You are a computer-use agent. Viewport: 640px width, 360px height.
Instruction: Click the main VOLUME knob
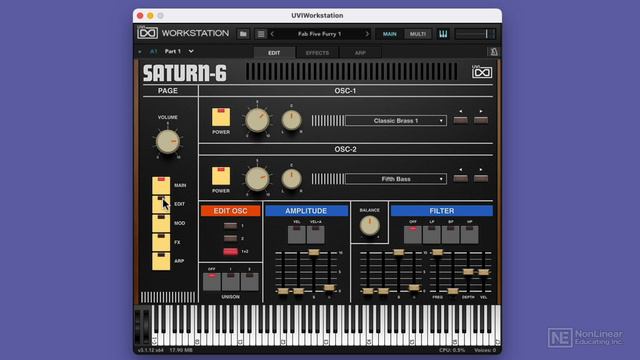tap(168, 141)
